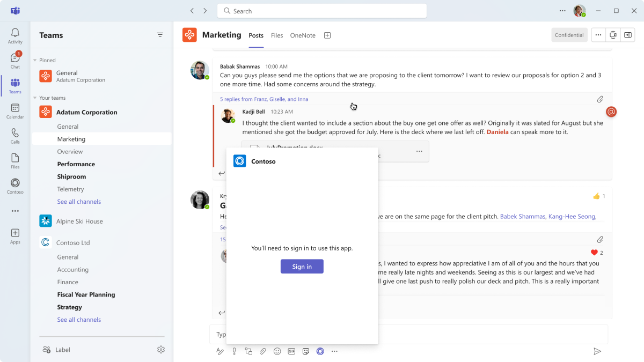Open Chat in the left rail
The width and height of the screenshot is (644, 362).
(x=15, y=61)
